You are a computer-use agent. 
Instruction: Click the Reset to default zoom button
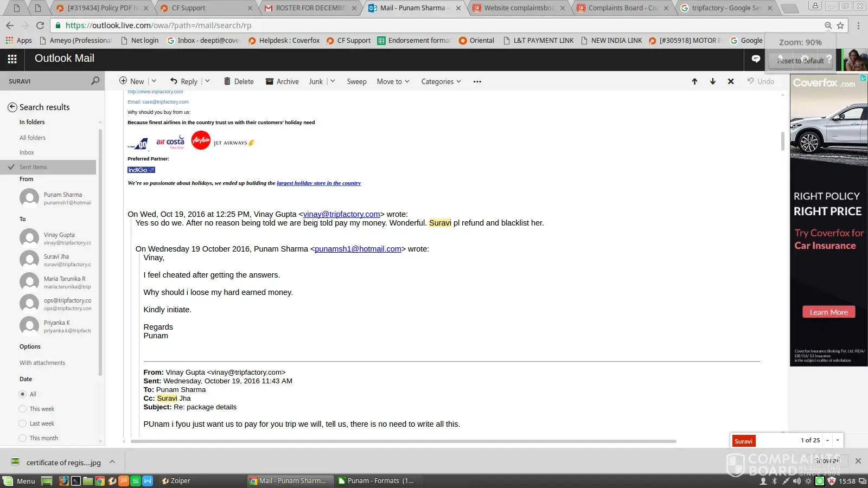coord(800,61)
